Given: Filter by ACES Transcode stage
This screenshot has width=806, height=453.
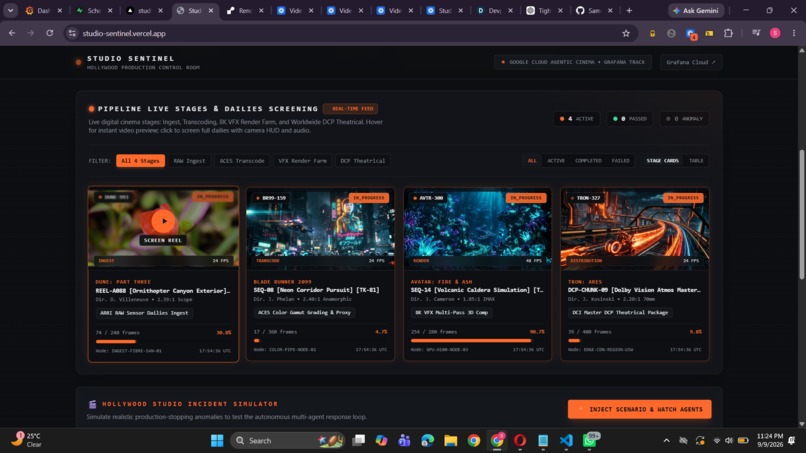Looking at the screenshot, I should [x=242, y=161].
